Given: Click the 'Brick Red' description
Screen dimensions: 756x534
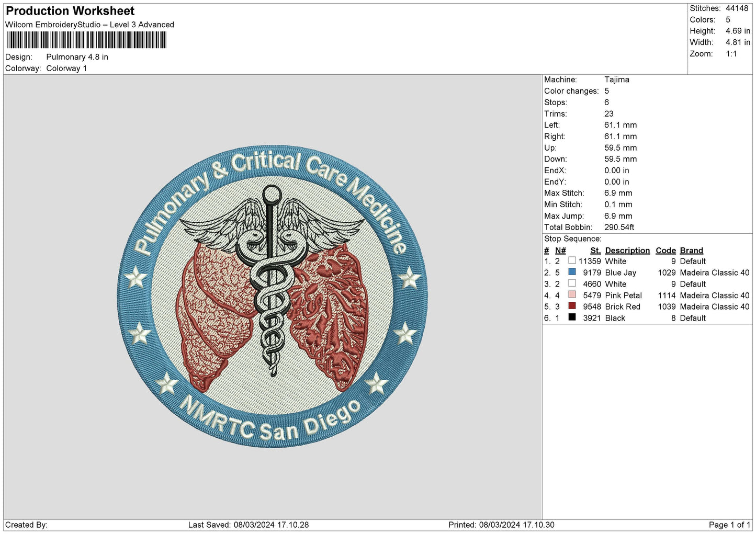Looking at the screenshot, I should (x=623, y=307).
